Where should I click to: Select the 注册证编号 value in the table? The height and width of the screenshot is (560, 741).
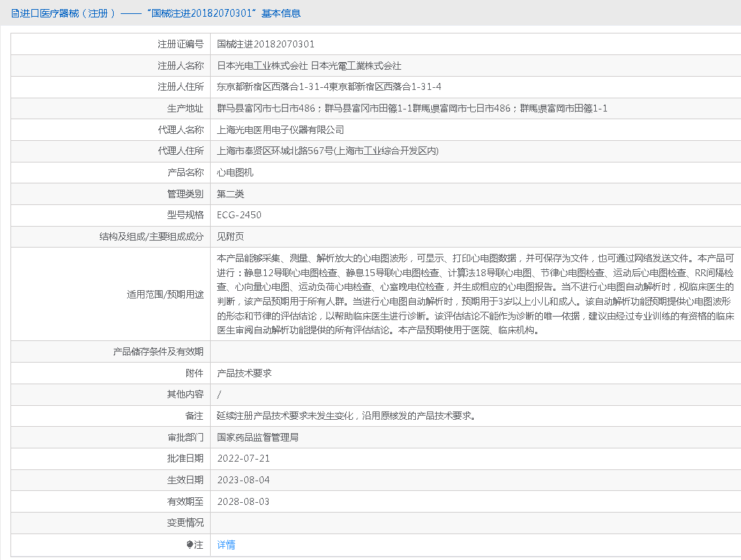[265, 44]
